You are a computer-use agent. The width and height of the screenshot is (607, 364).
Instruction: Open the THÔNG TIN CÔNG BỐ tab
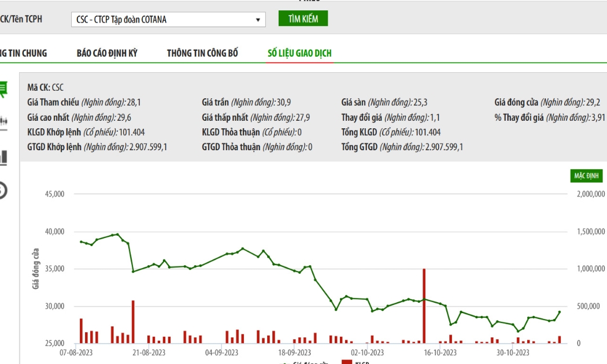202,53
